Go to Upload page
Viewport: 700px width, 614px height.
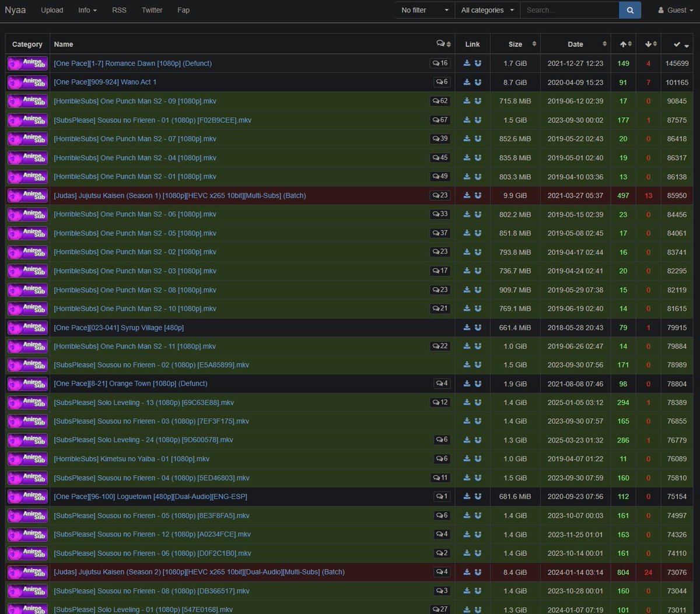tap(52, 10)
